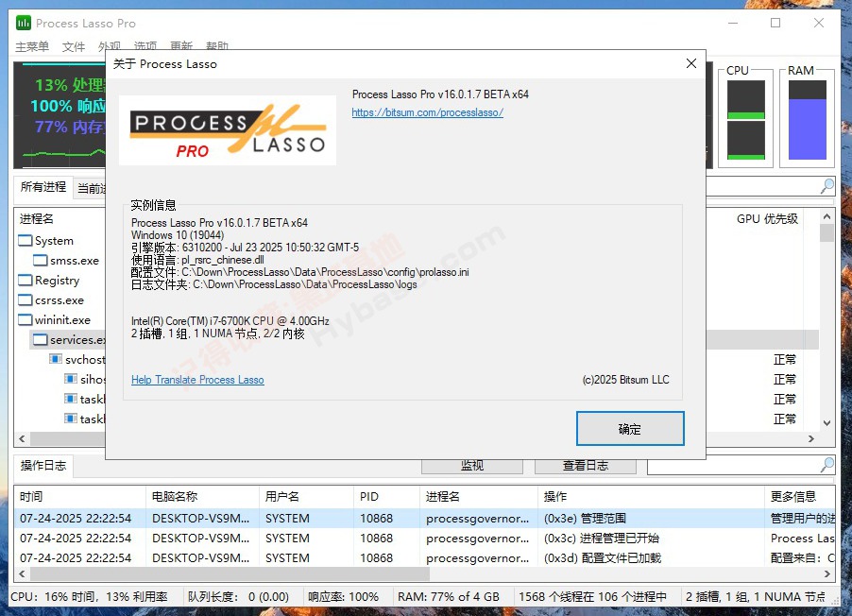Image resolution: width=852 pixels, height=616 pixels.
Task: Click the 13% 处理器 graph label
Action: pos(70,85)
